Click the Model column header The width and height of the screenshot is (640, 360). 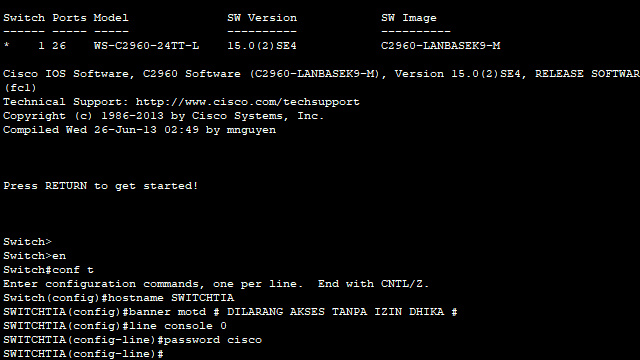click(x=111, y=18)
